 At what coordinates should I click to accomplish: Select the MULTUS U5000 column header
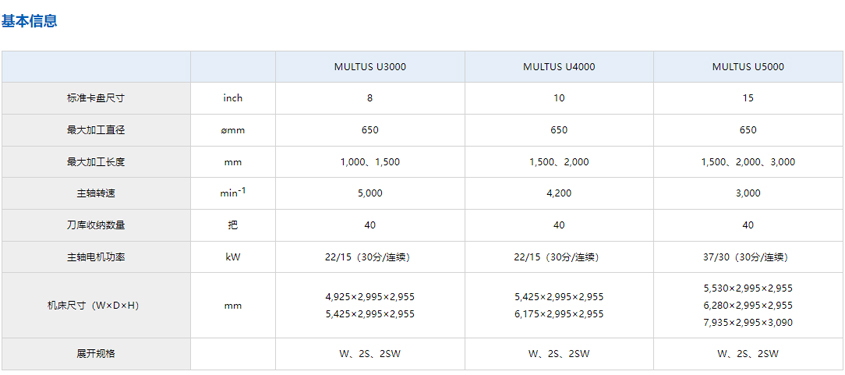748,67
